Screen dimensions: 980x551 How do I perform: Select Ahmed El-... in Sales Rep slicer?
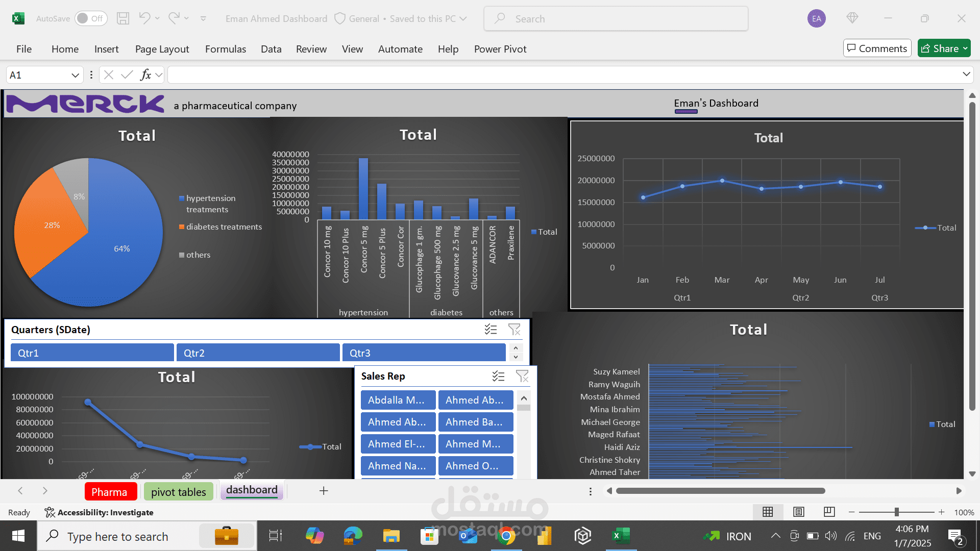click(398, 444)
